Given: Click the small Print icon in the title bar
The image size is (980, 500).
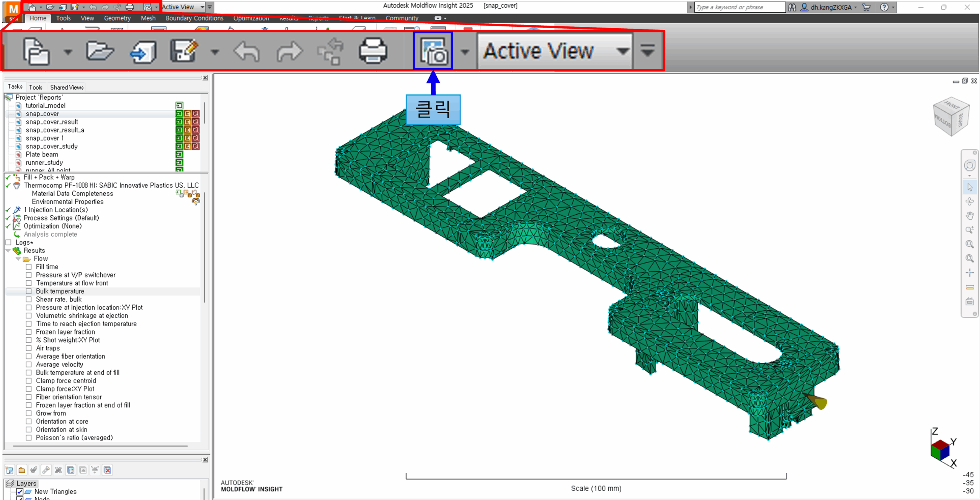Looking at the screenshot, I should [130, 7].
